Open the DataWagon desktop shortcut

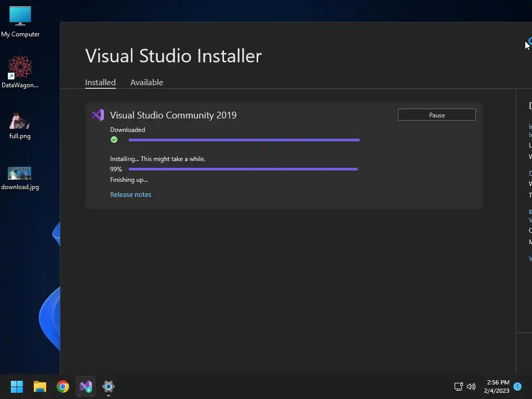coord(20,72)
